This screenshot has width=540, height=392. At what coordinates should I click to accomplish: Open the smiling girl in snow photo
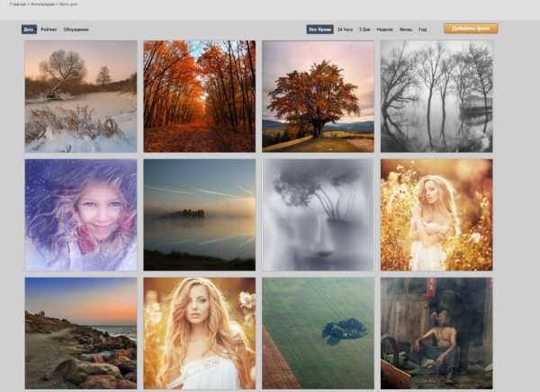[x=81, y=215]
